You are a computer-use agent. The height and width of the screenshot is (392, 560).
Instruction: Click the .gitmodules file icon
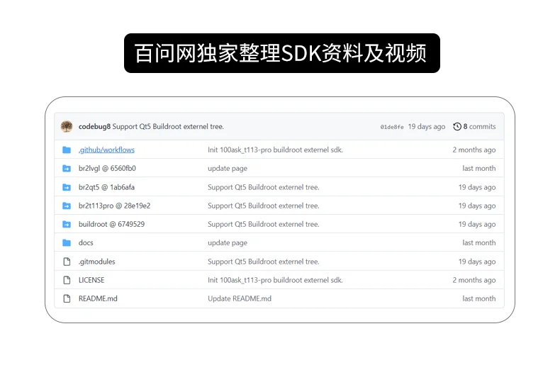point(67,262)
